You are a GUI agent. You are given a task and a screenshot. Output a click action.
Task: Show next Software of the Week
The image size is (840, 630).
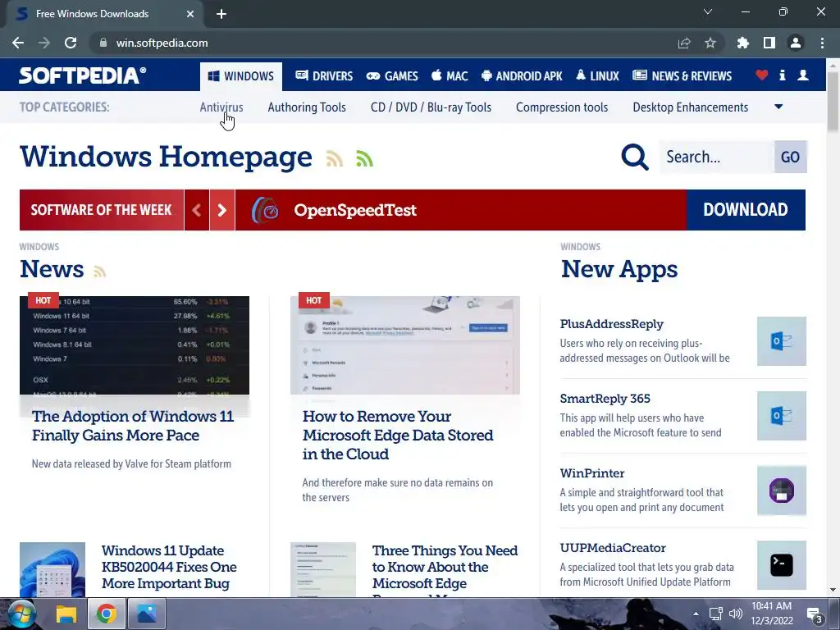tap(221, 210)
